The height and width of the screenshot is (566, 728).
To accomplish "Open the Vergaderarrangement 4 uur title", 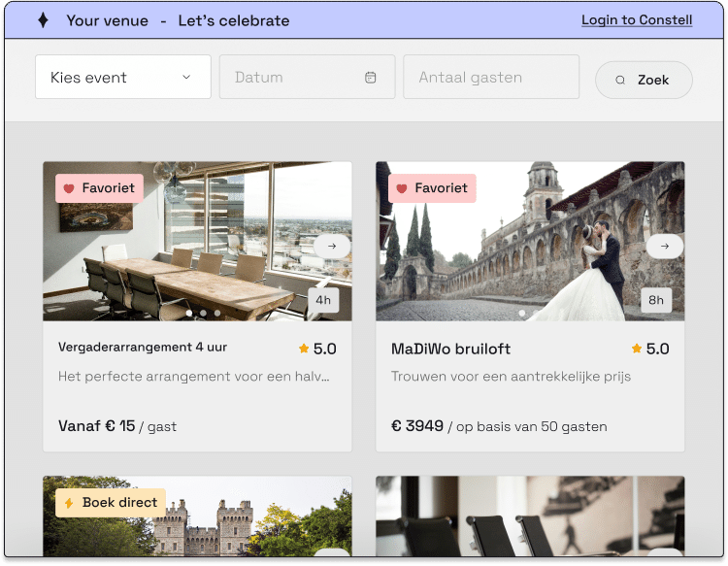I will 143,347.
